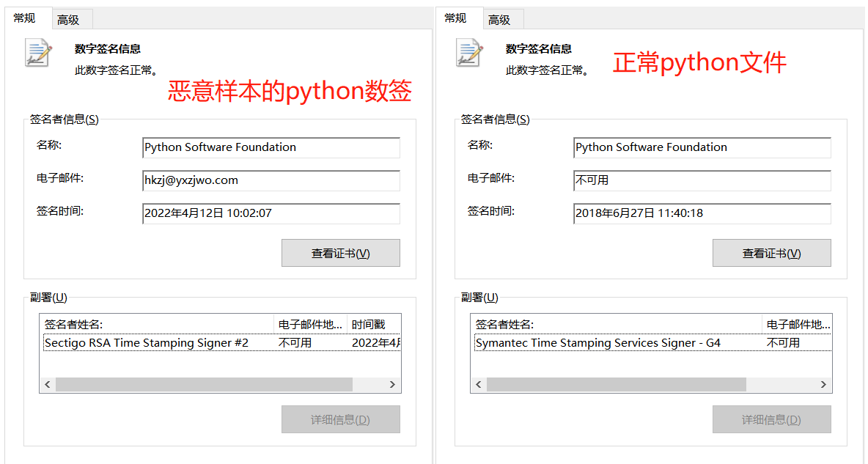Click the right scroll arrow under left countersignature list
The image size is (868, 464).
[393, 384]
